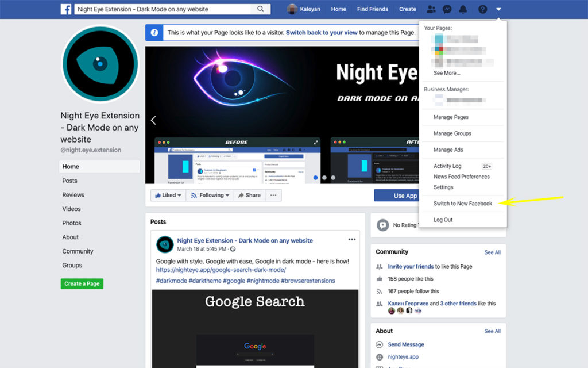The image size is (588, 368).
Task: Select the second cover slide dot
Action: point(324,178)
